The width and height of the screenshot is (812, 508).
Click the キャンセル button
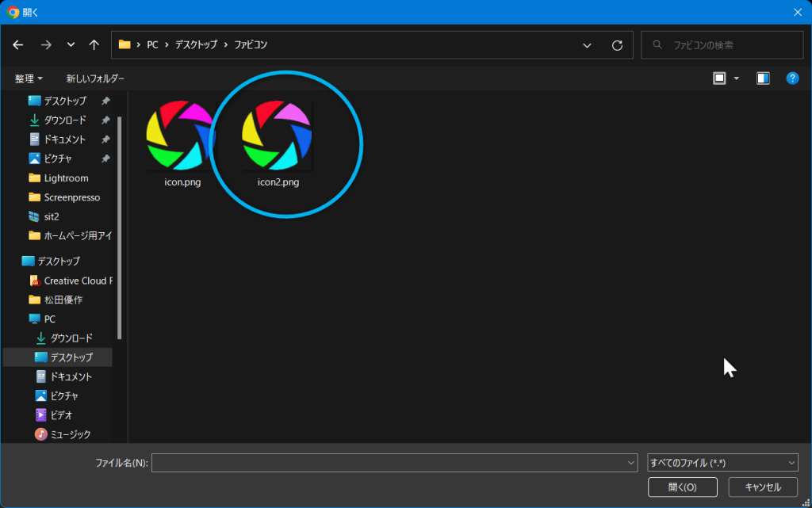click(763, 487)
